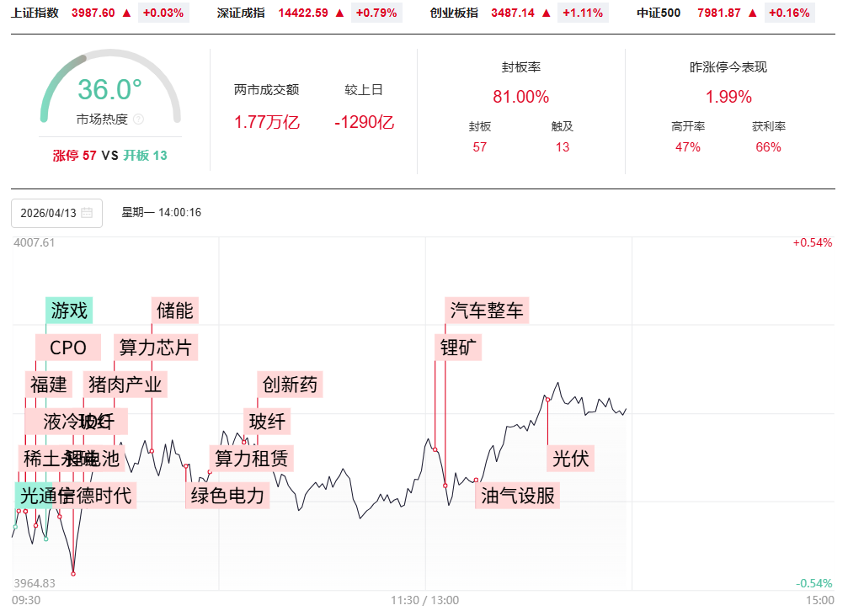
Task: View the 中证500 index quote
Action: 724,13
